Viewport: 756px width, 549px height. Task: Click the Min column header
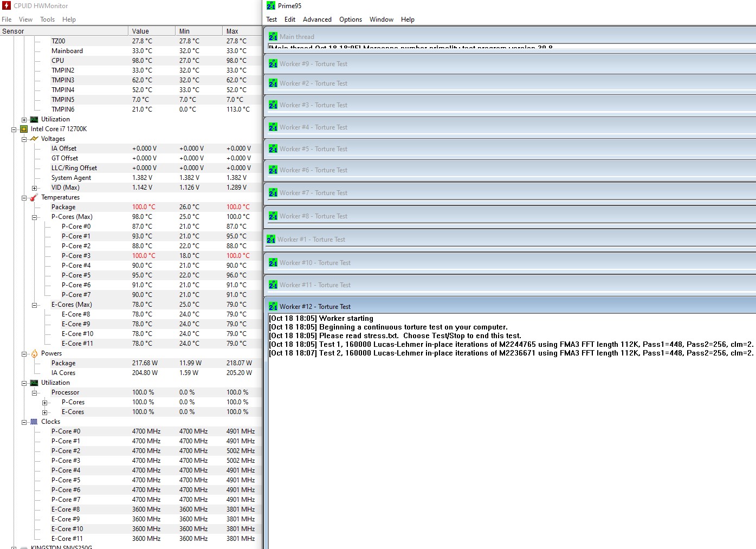[x=199, y=31]
